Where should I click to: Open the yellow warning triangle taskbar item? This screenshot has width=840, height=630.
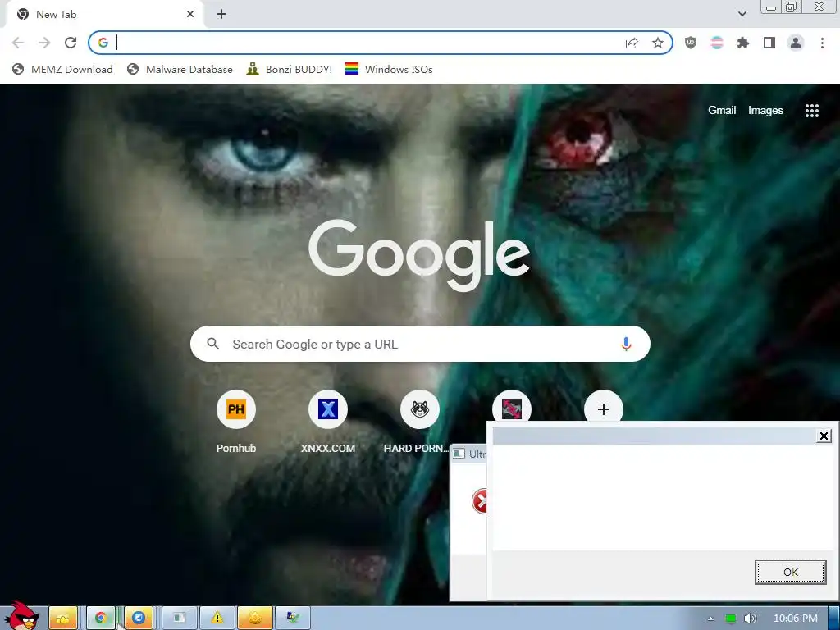pyautogui.click(x=217, y=619)
